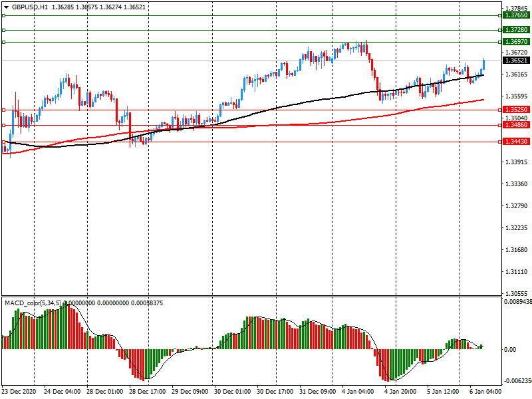532x399 pixels.
Task: Click the 1.34860 red price label
Action: click(516, 125)
